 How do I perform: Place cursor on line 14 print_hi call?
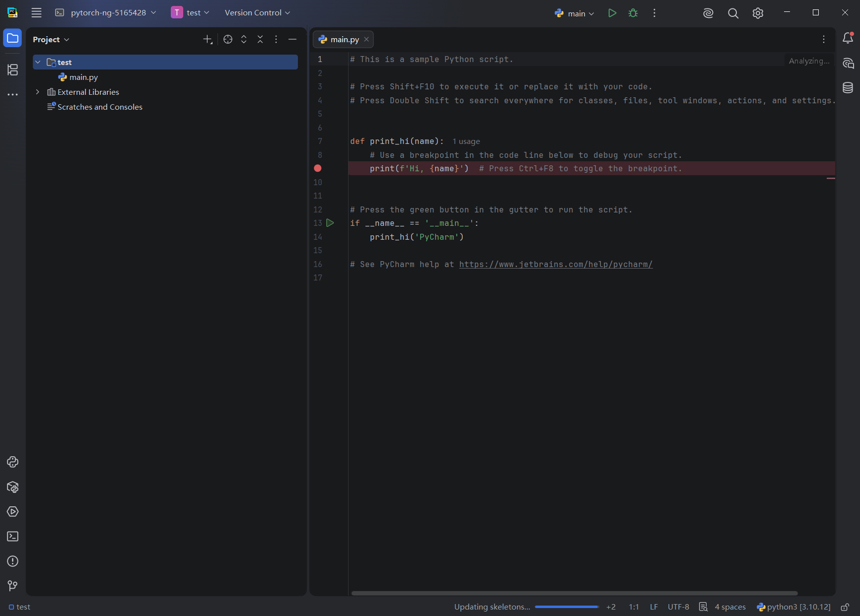tap(417, 237)
